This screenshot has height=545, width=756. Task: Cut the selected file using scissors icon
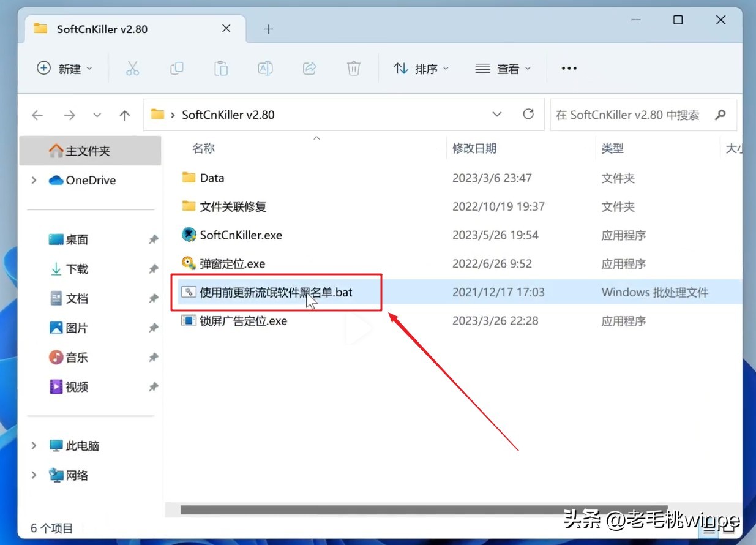tap(133, 68)
